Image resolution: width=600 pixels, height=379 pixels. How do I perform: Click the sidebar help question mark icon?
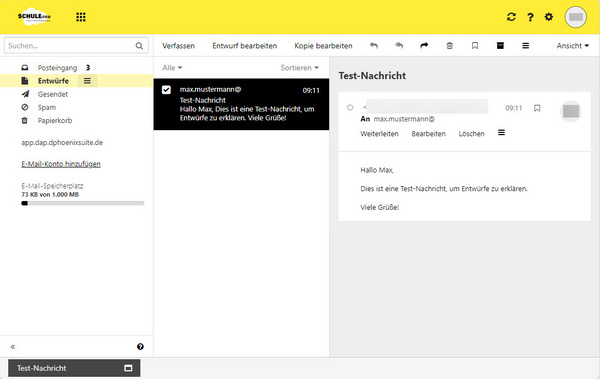click(140, 346)
